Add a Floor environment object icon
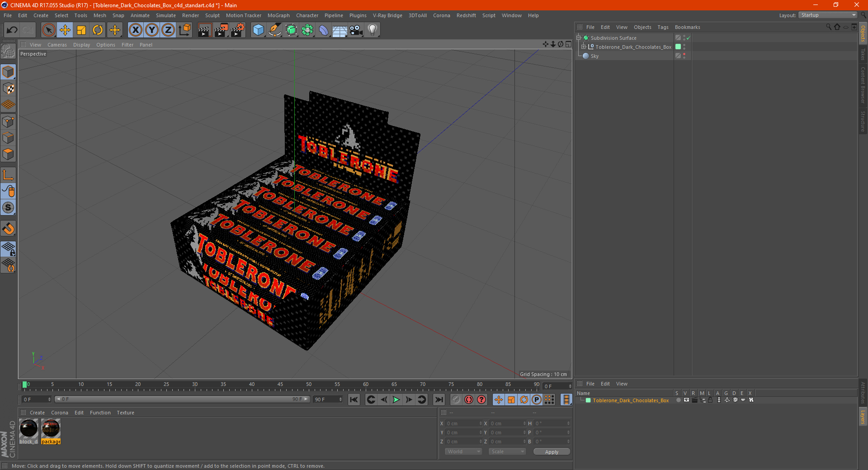 [340, 30]
